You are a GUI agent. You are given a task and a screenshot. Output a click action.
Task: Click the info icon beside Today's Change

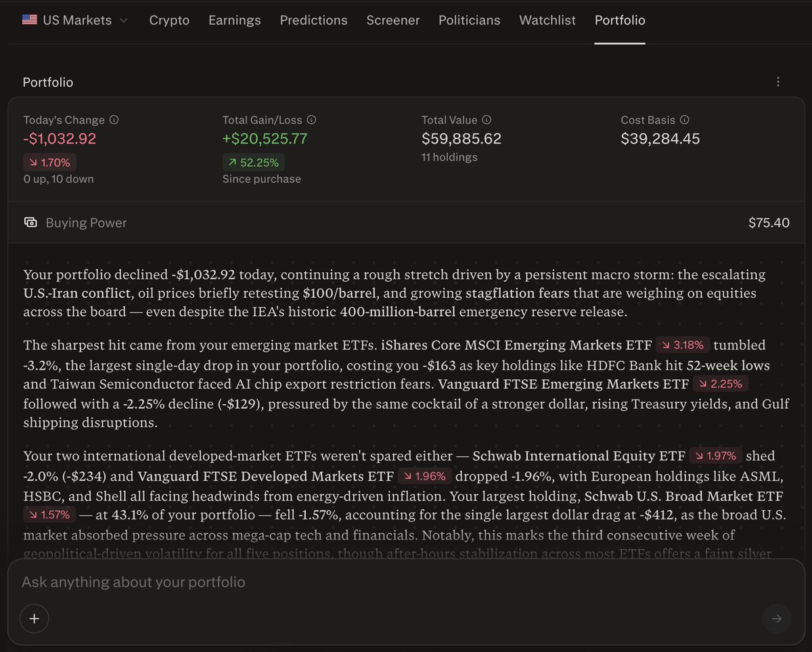pyautogui.click(x=114, y=120)
